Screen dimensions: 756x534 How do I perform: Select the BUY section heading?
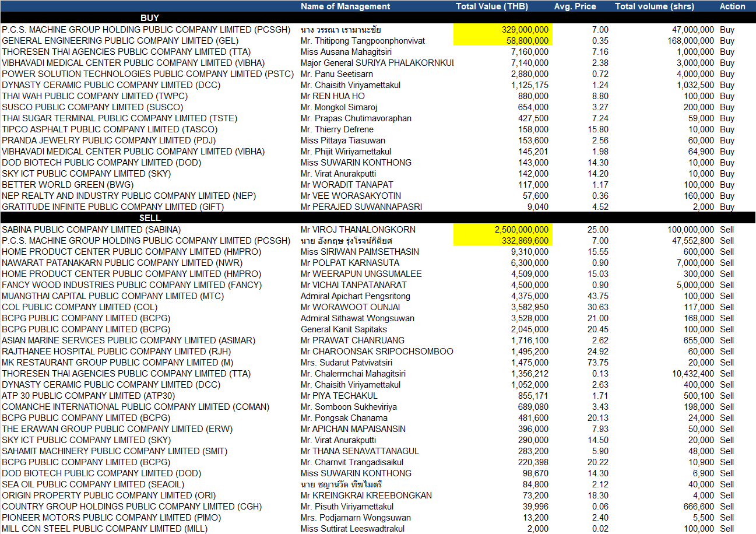pos(150,18)
